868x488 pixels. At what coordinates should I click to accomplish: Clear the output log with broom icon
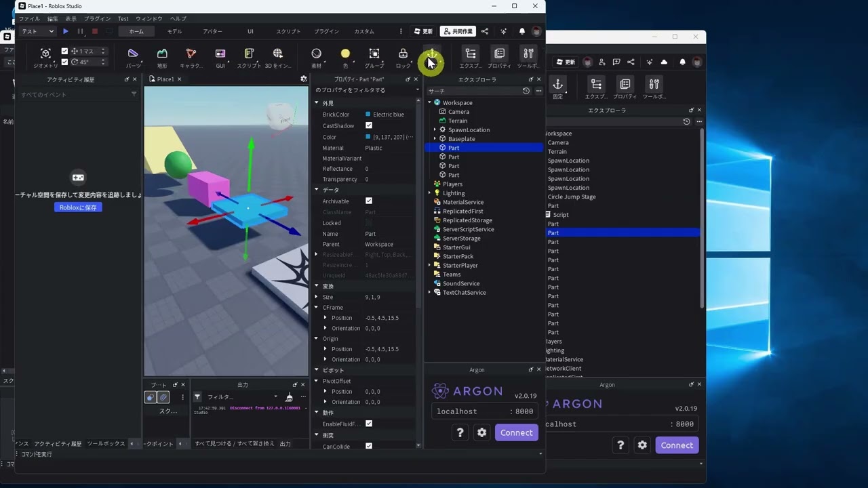point(289,396)
